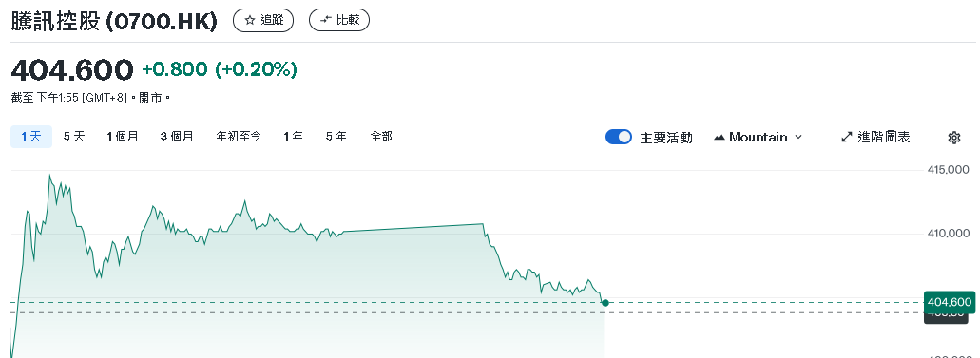Switch chart to 1個月 range
Viewport: 980px width, 358px height.
(x=123, y=137)
